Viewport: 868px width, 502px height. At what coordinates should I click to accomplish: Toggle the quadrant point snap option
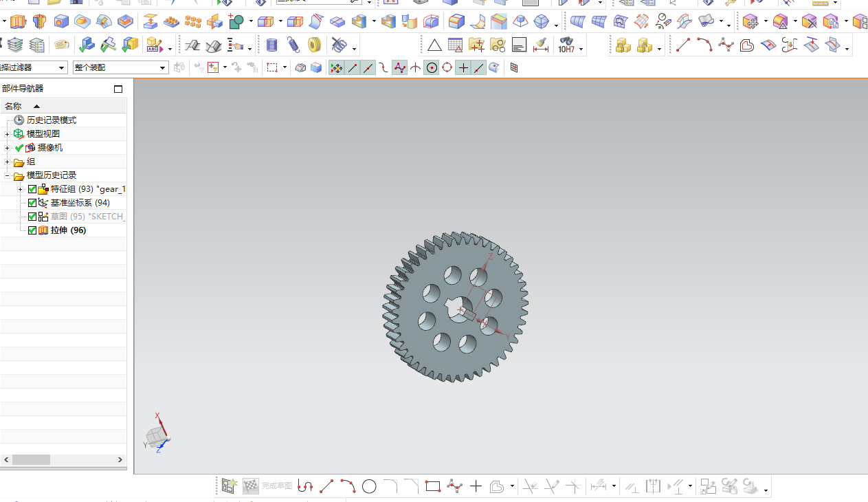click(x=447, y=67)
